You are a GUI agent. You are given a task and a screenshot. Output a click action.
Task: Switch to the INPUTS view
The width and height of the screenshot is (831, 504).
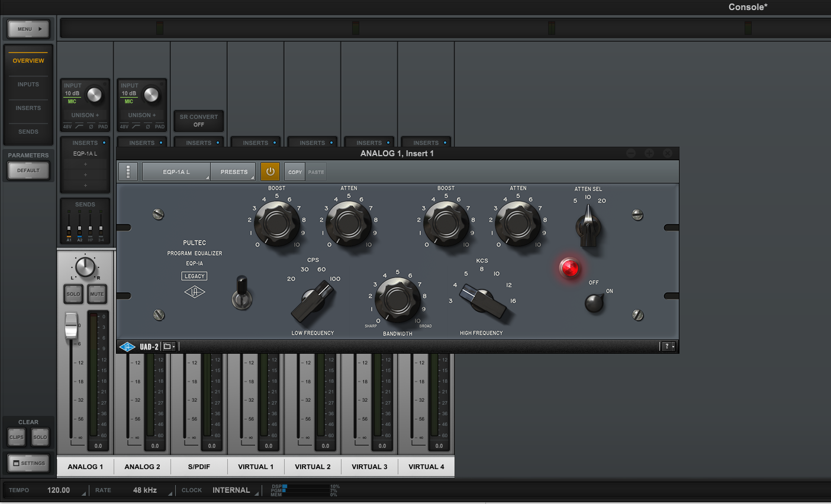[x=28, y=85]
